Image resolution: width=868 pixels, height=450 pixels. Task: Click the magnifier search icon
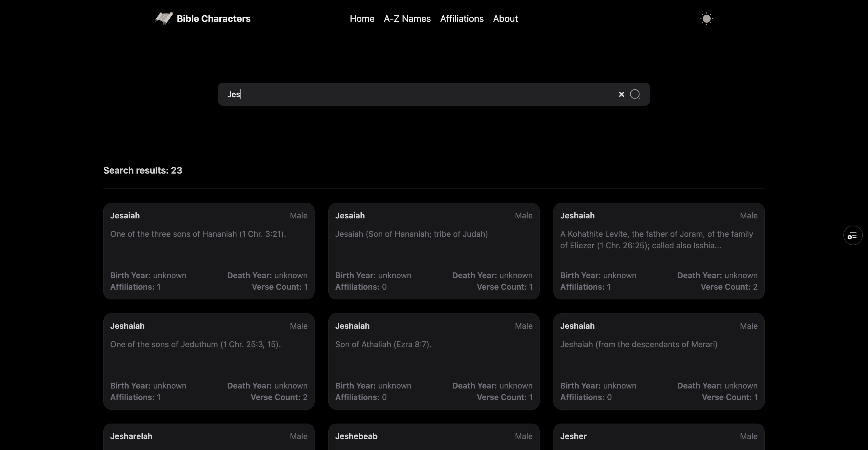point(635,95)
